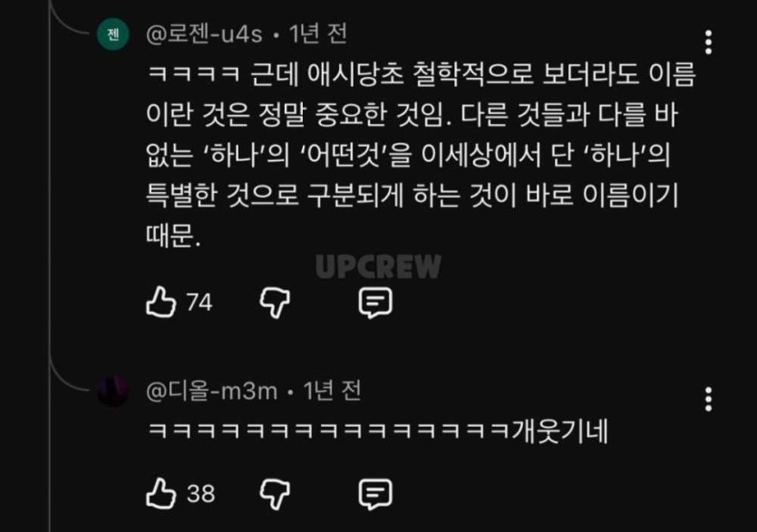Viewport: 757px width, 532px height.
Task: Like the comment by @디올-m3m
Action: 160,493
